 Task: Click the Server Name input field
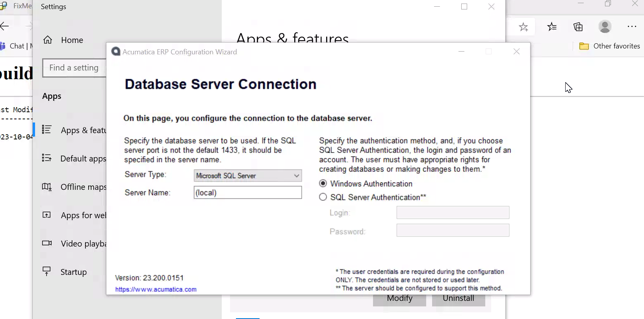click(248, 193)
